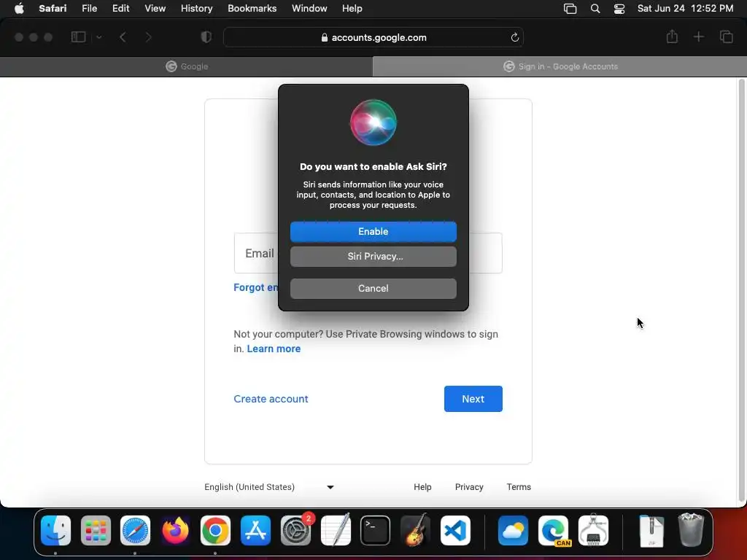Cancel the Ask Siri dialog

373,288
